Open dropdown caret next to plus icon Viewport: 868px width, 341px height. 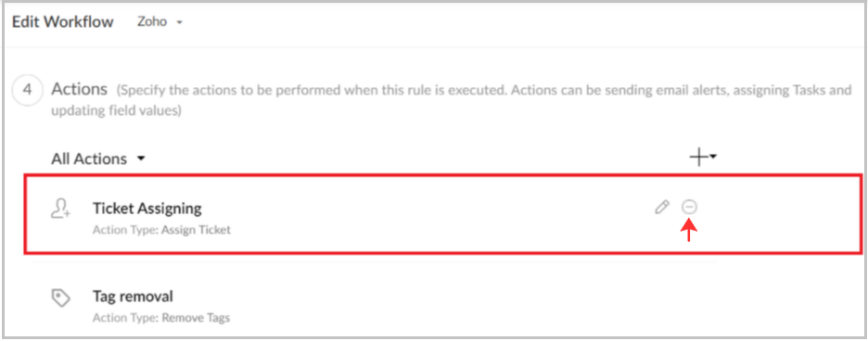[x=713, y=157]
